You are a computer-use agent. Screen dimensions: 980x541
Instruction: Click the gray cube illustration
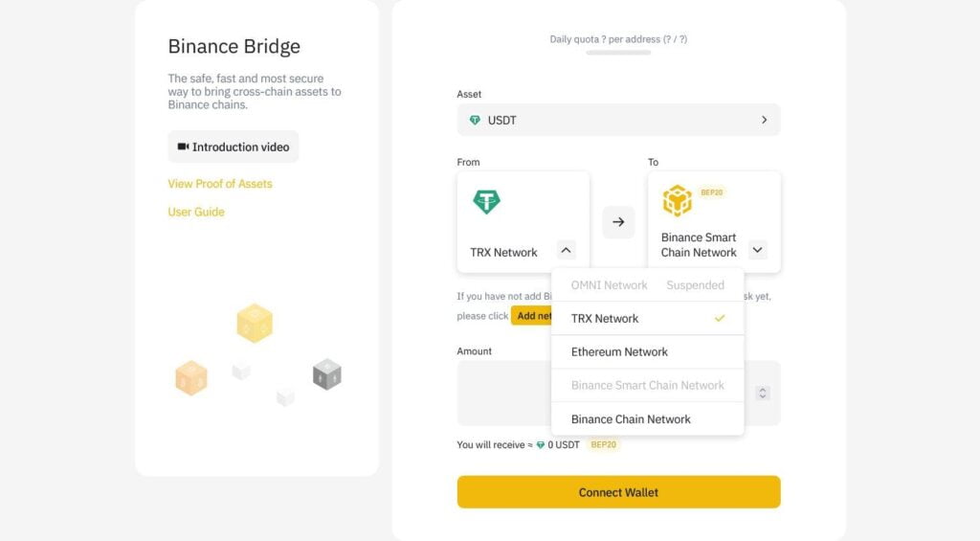pos(326,374)
